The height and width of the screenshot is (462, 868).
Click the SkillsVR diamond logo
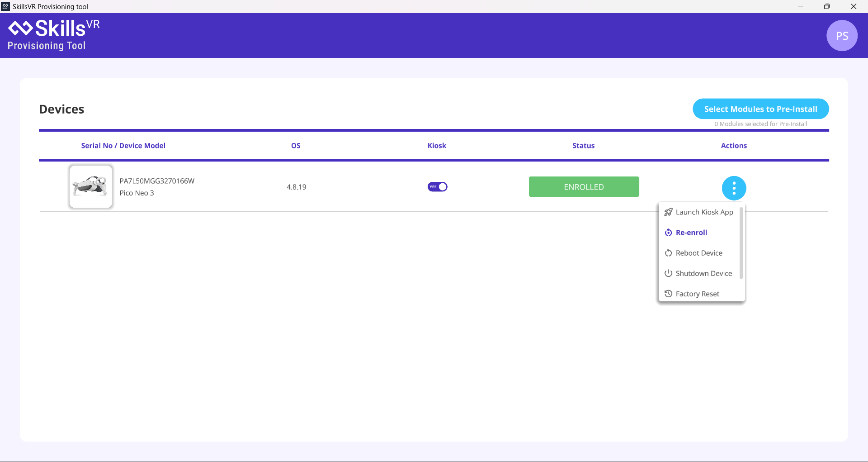click(20, 28)
